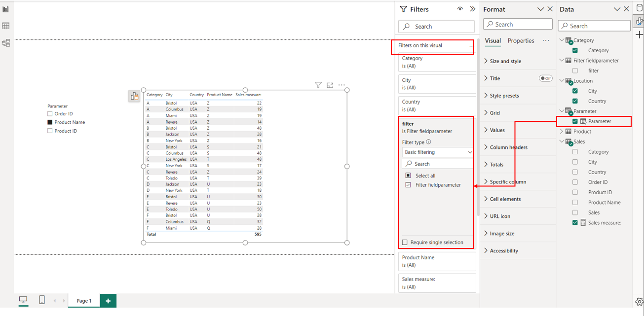Image resolution: width=644 pixels, height=316 pixels.
Task: Click search box inside filter card
Action: [x=438, y=164]
